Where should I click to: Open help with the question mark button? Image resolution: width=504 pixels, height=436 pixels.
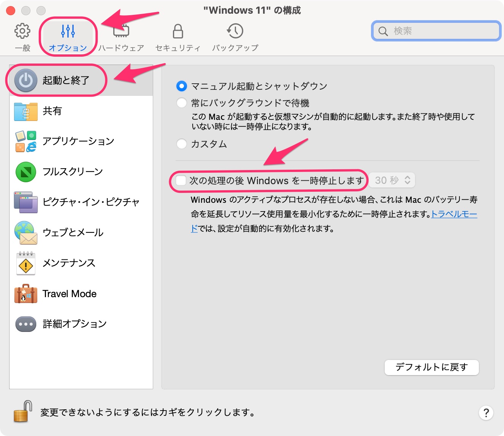click(x=486, y=413)
